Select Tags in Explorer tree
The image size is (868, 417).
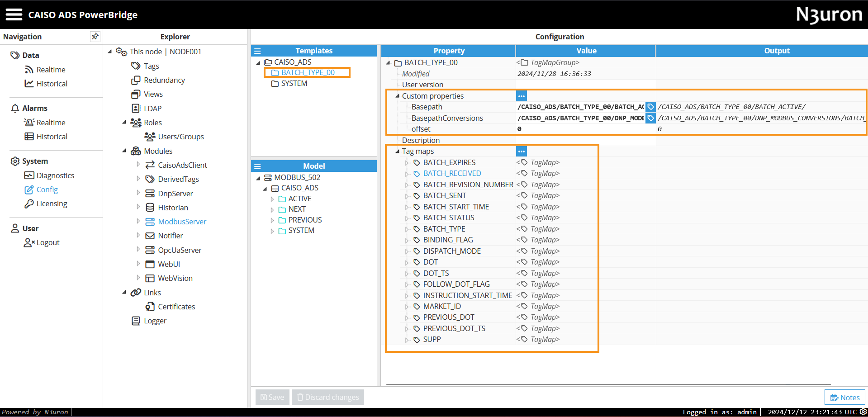coord(145,66)
